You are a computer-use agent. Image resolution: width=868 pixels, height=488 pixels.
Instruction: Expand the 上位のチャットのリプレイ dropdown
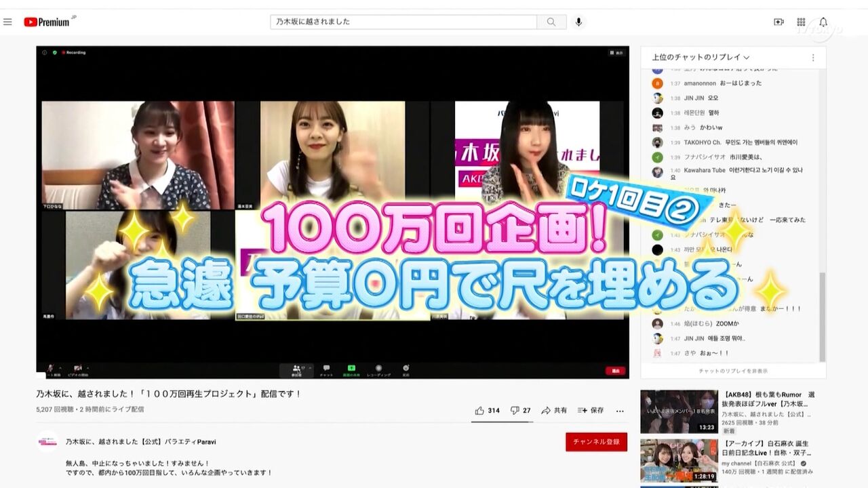701,58
